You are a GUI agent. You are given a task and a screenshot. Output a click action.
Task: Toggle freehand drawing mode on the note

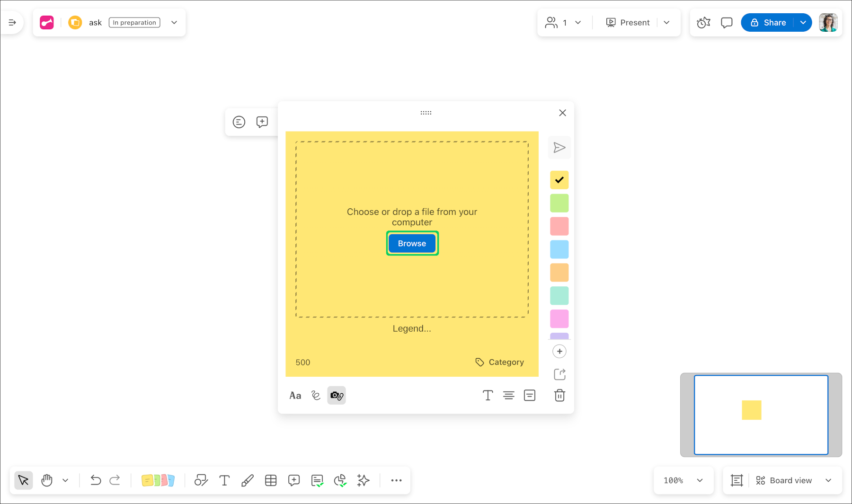[316, 395]
